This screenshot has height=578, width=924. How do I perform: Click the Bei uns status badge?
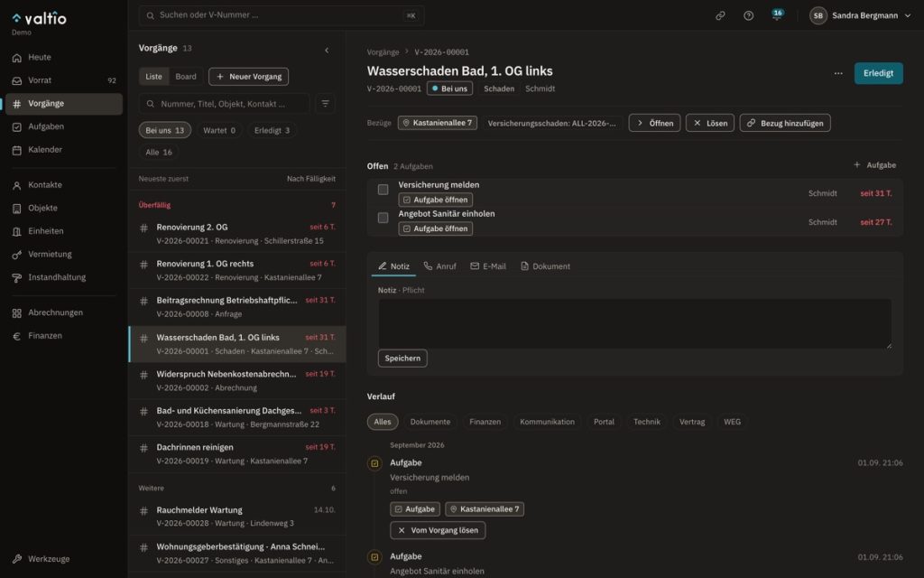tap(449, 89)
